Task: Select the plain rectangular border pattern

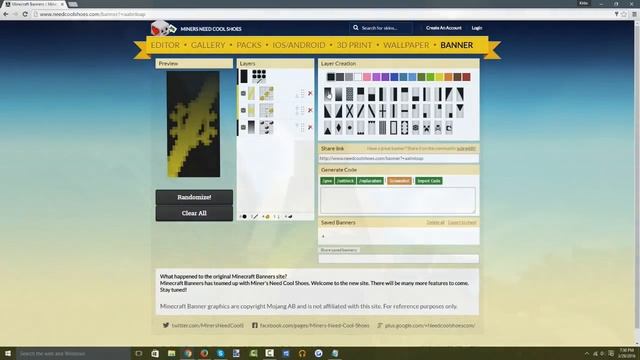Action: 393,128
